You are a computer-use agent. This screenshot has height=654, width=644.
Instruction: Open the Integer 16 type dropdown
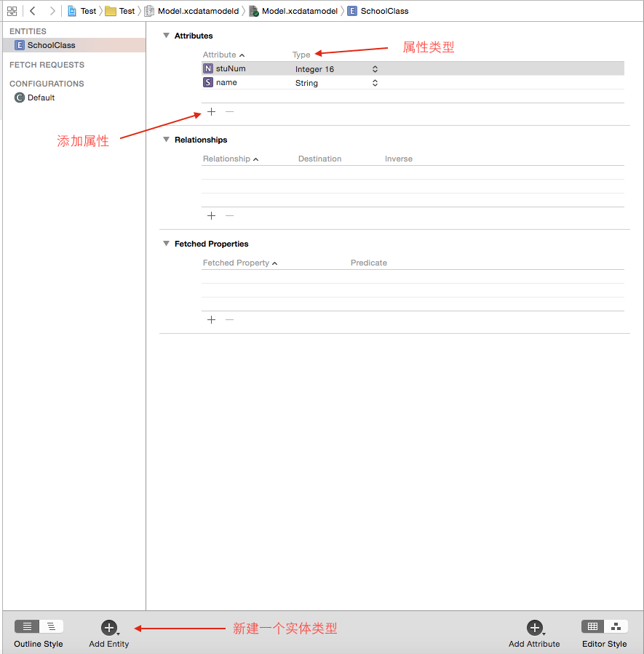tap(336, 69)
